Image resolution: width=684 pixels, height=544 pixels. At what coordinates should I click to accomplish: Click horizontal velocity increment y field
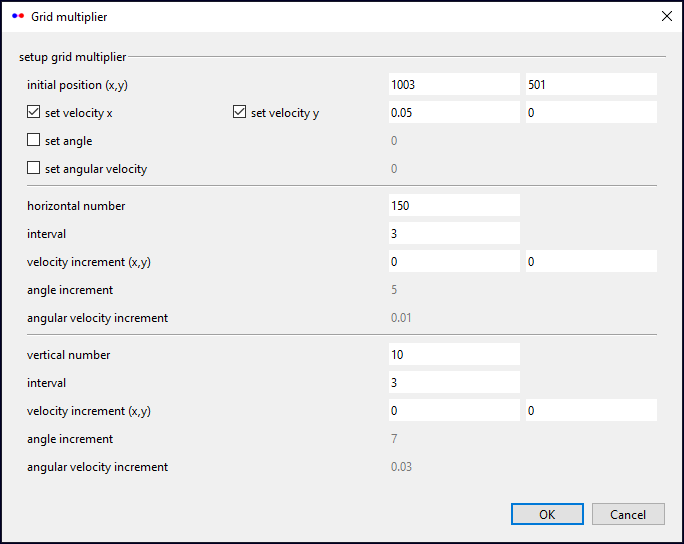(x=590, y=261)
